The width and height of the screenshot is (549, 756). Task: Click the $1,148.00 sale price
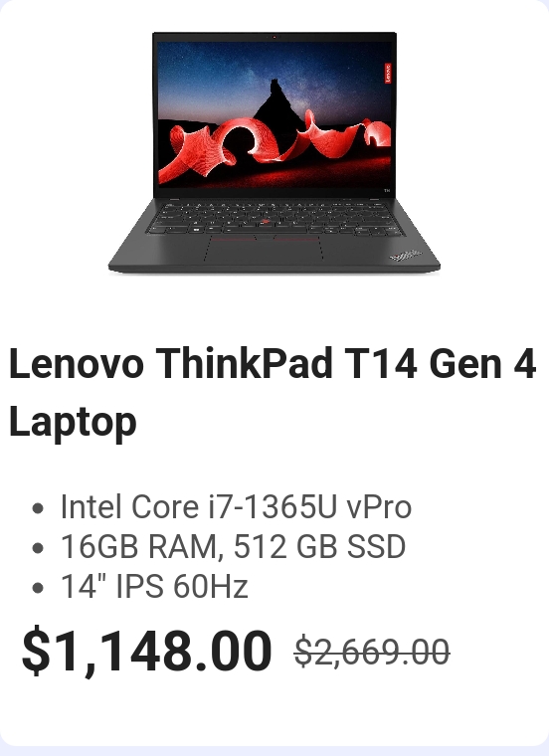coord(147,652)
